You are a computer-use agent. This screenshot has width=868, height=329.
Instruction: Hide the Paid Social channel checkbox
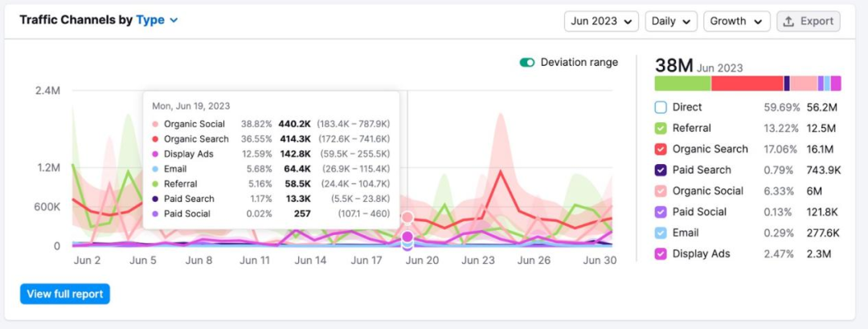[661, 212]
